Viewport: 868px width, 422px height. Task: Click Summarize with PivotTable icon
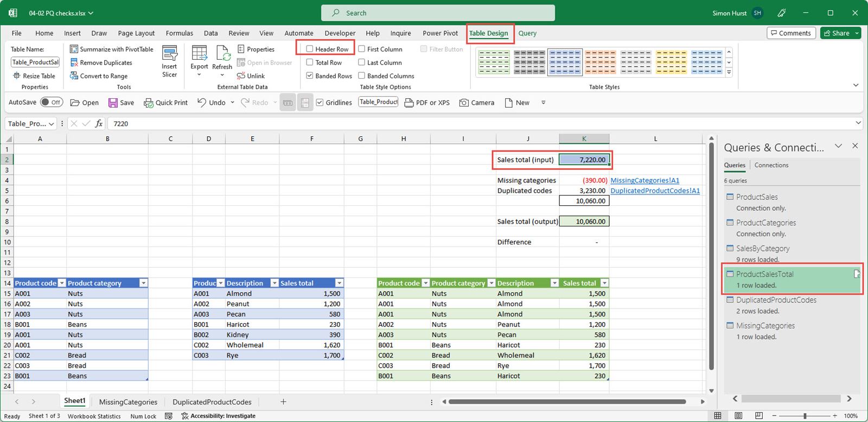click(74, 49)
